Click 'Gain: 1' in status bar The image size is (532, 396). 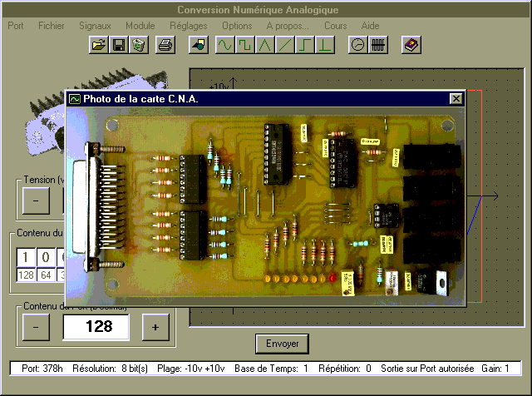pyautogui.click(x=495, y=369)
